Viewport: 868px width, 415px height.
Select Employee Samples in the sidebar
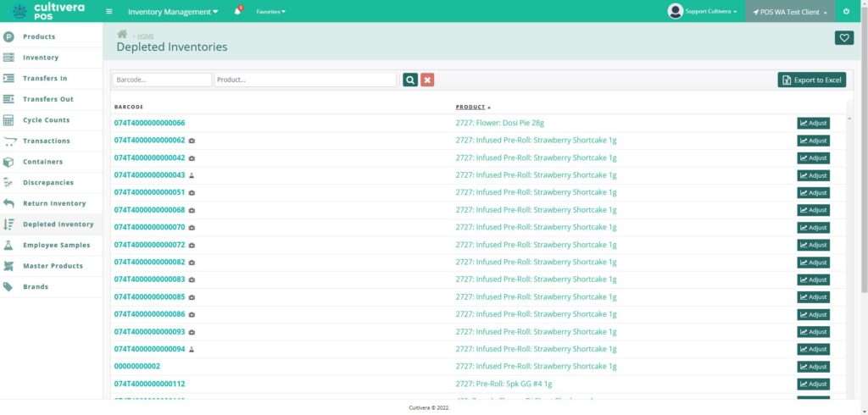[56, 245]
